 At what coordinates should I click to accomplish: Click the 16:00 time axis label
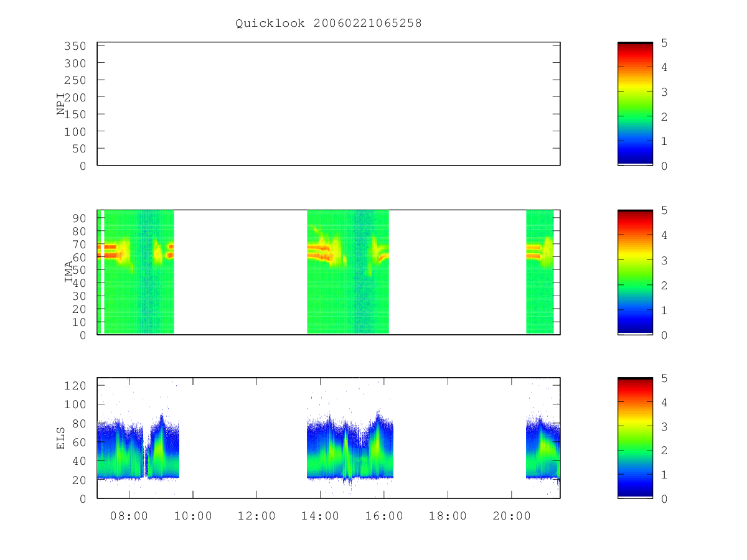pyautogui.click(x=384, y=516)
